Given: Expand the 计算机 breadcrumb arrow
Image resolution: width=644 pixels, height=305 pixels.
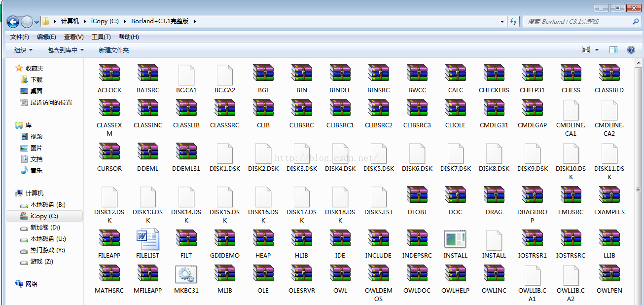Looking at the screenshot, I should (85, 21).
